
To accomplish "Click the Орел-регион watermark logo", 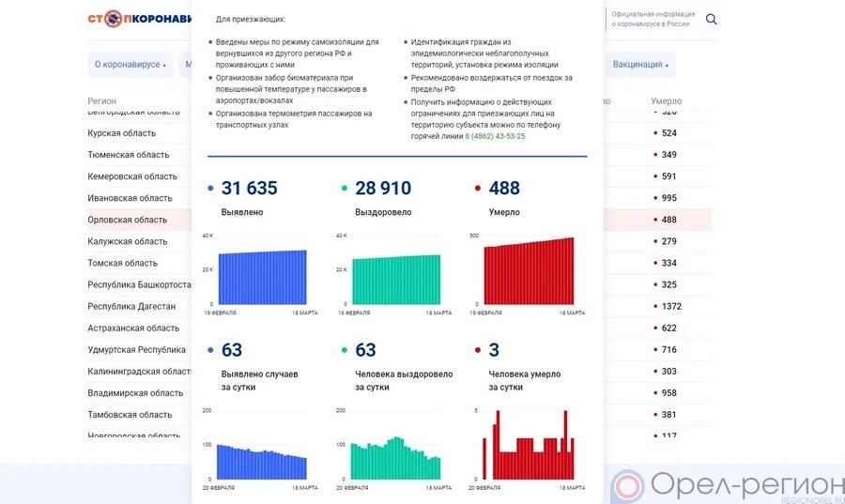I will [x=726, y=486].
